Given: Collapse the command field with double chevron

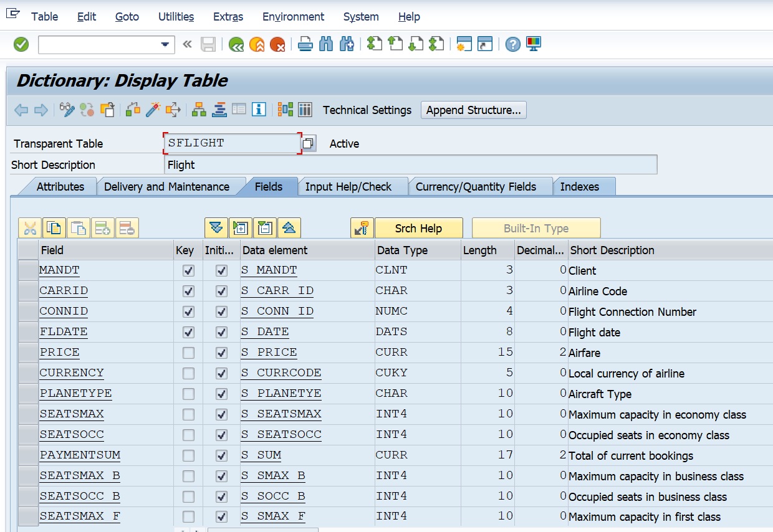Looking at the screenshot, I should 187,44.
